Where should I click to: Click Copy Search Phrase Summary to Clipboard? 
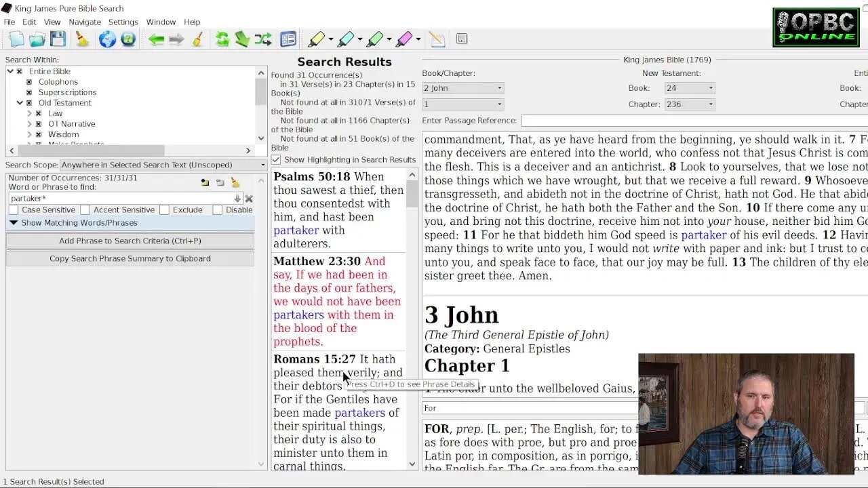[x=130, y=258]
